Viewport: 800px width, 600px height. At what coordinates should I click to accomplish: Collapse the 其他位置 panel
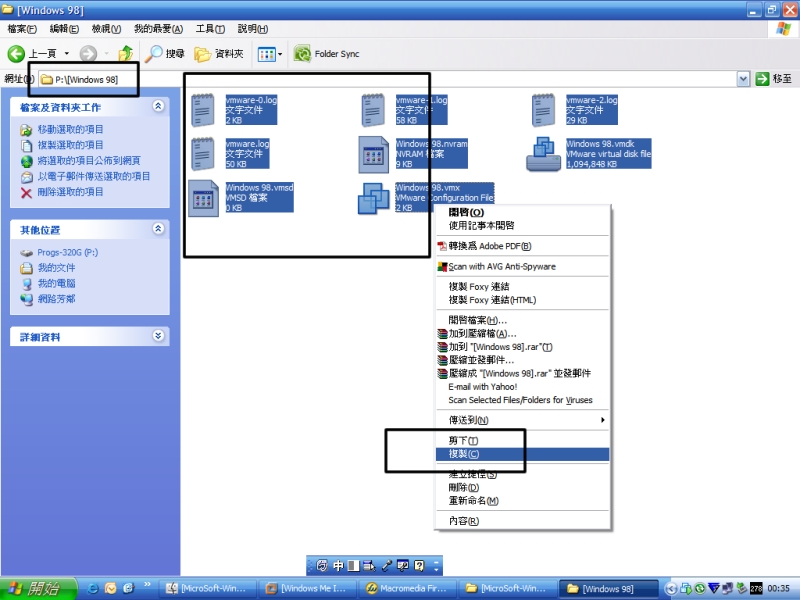(158, 229)
